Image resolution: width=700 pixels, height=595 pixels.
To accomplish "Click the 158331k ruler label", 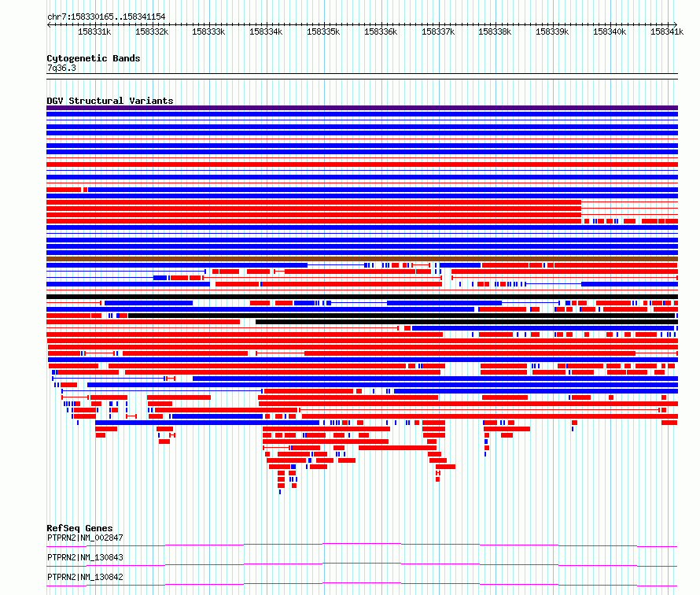I will click(94, 31).
